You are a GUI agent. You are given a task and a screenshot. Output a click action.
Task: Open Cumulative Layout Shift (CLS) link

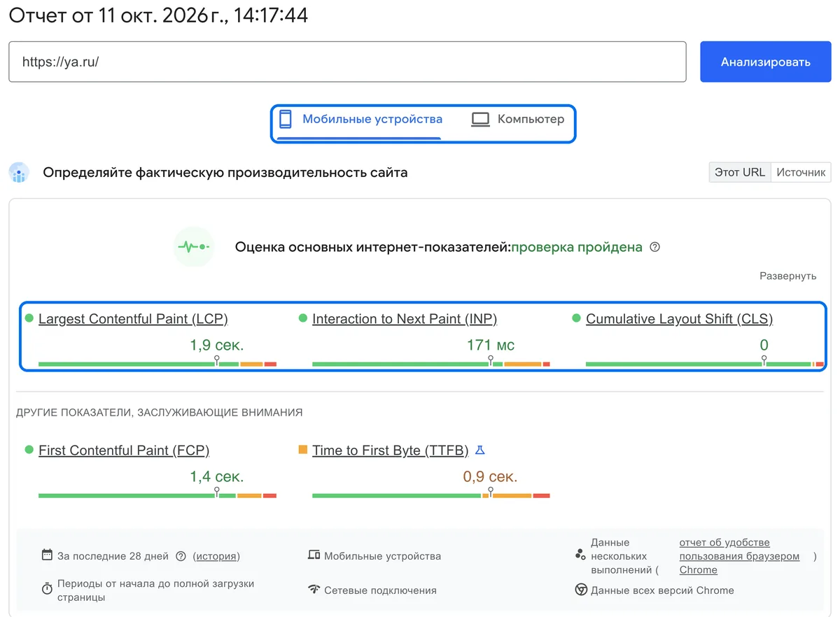[679, 319]
